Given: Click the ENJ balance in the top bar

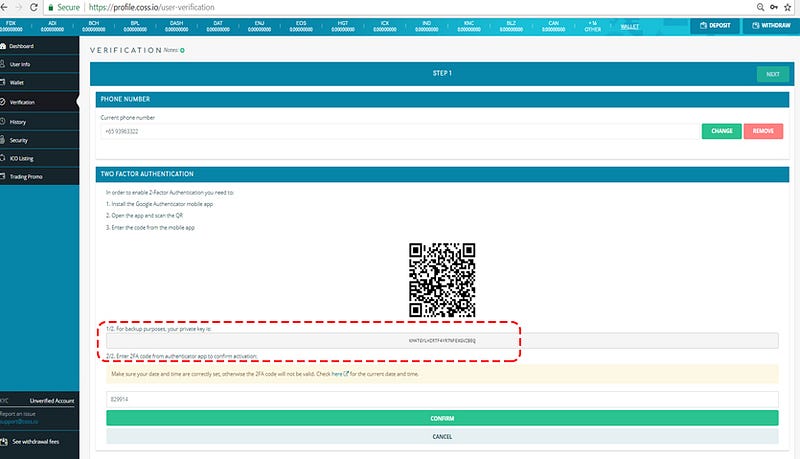Looking at the screenshot, I should [x=259, y=27].
